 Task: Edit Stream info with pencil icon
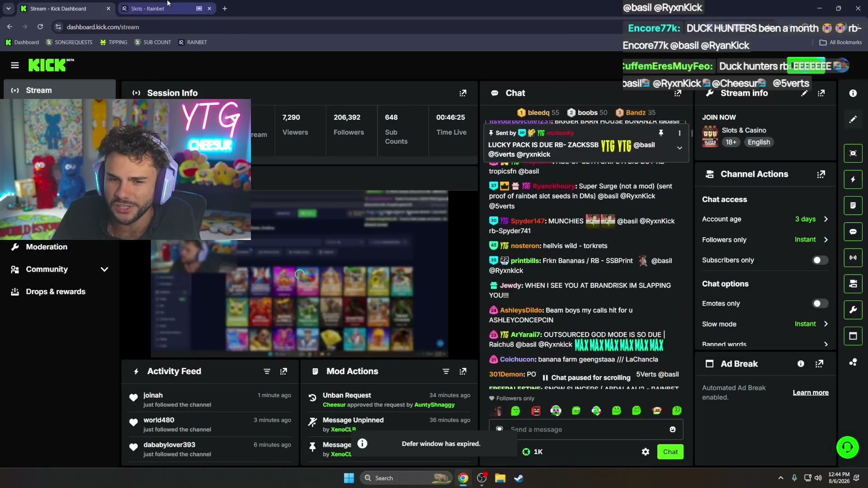(804, 93)
